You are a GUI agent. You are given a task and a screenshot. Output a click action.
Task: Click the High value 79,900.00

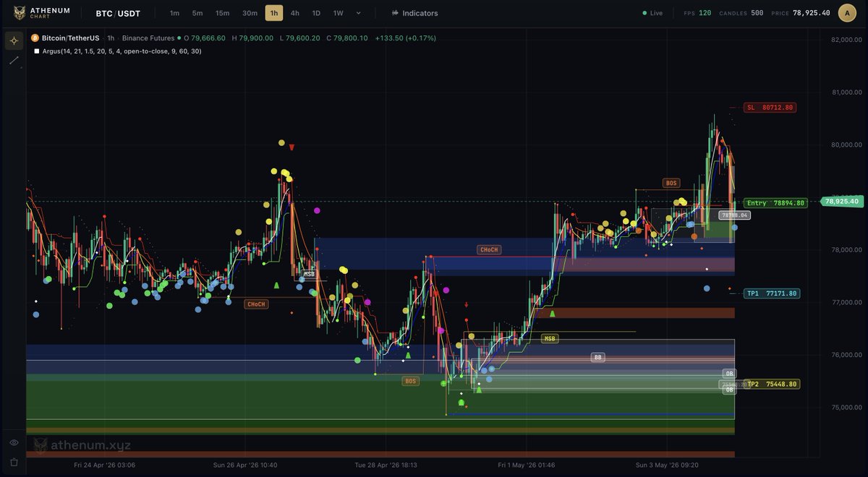point(256,38)
